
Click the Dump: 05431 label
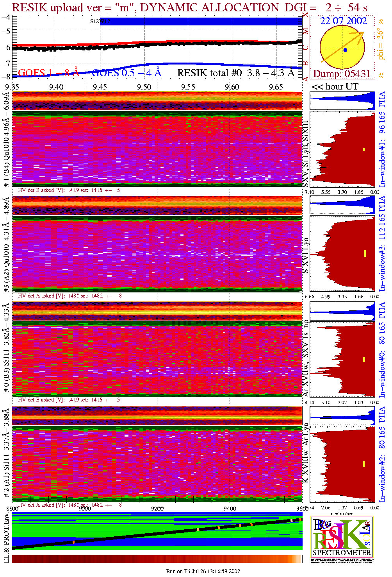tap(342, 74)
